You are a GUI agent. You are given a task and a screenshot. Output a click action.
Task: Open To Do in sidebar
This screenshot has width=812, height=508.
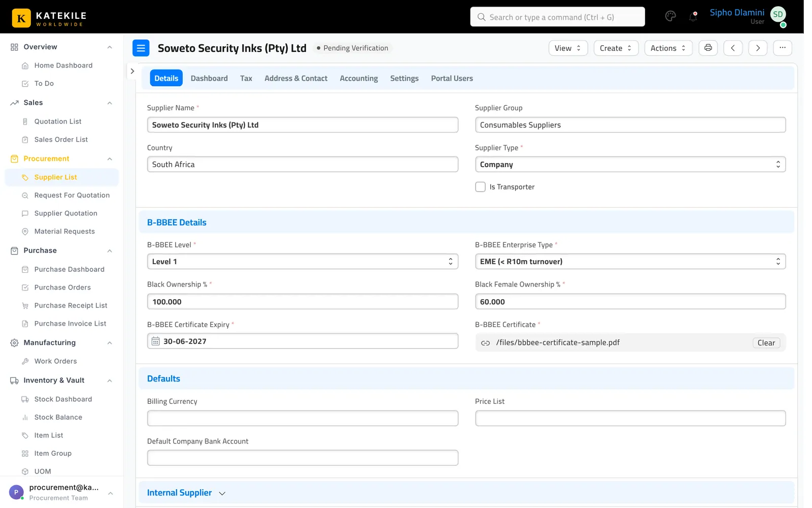pos(44,83)
